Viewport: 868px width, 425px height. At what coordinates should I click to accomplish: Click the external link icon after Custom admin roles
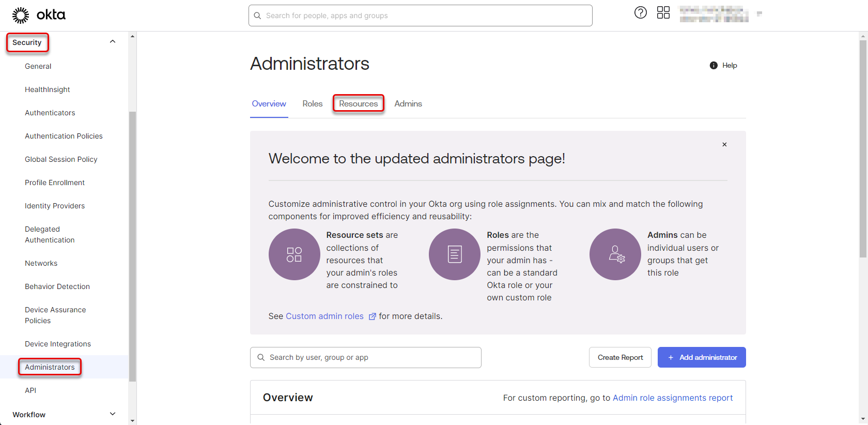(372, 316)
